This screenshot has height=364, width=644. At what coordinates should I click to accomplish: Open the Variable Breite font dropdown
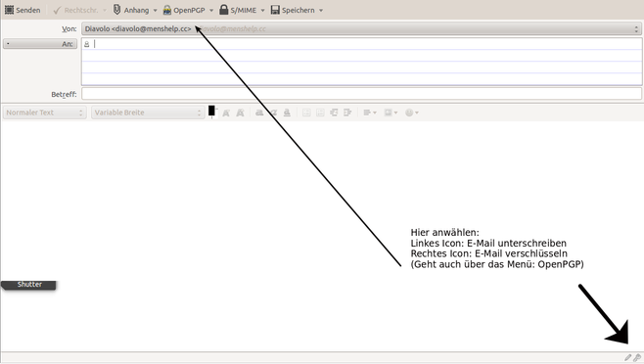pyautogui.click(x=148, y=113)
